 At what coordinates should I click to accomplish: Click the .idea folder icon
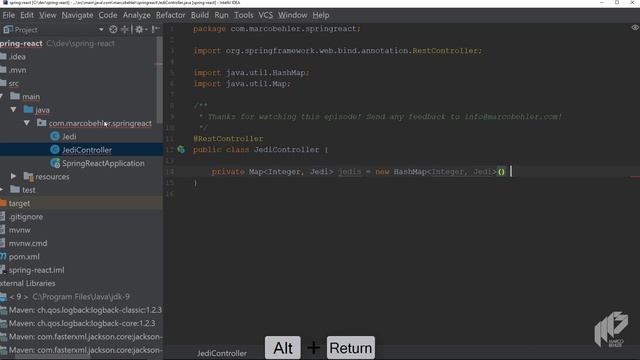tap(3, 56)
